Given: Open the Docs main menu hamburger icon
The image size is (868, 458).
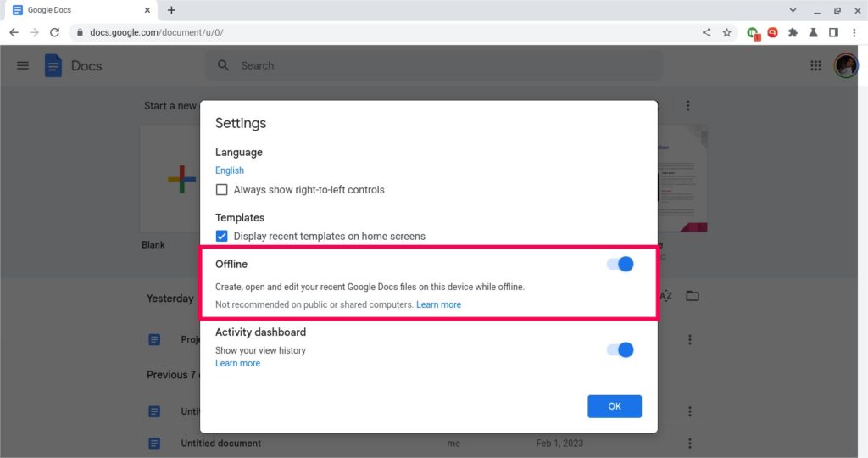Looking at the screenshot, I should pos(23,65).
